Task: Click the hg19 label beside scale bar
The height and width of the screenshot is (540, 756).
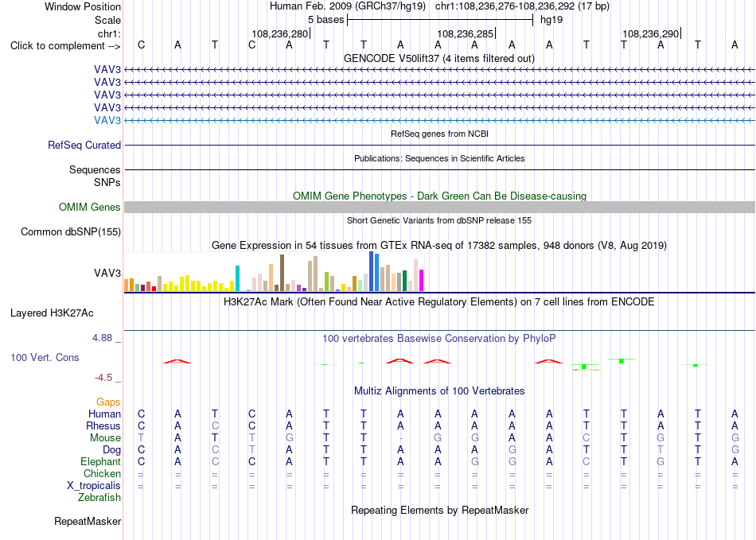Action: [551, 20]
